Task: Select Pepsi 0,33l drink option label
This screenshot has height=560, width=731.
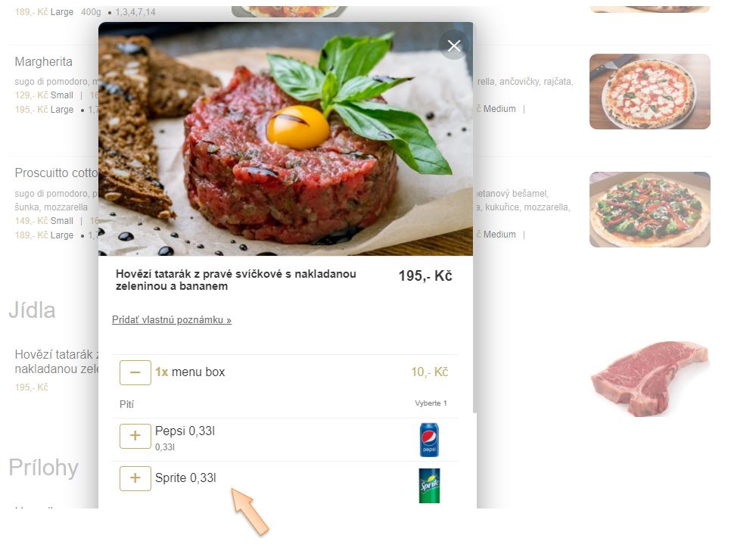Action: (185, 431)
